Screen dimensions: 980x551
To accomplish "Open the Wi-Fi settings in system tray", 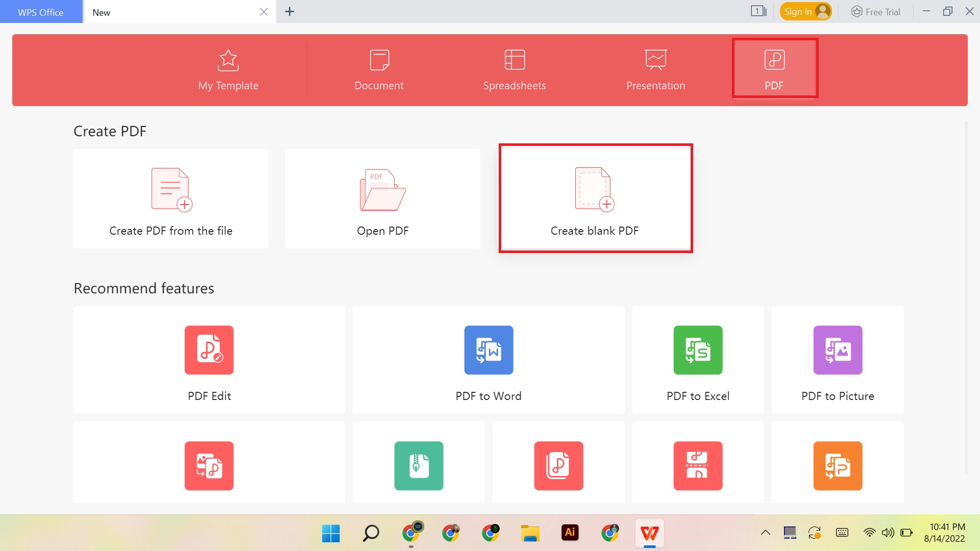I will click(869, 533).
